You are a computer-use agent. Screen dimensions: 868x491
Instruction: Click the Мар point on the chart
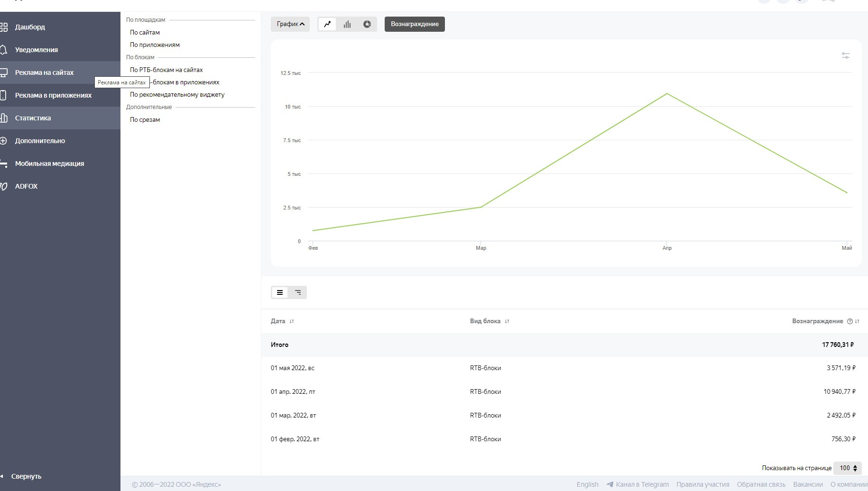click(x=481, y=207)
